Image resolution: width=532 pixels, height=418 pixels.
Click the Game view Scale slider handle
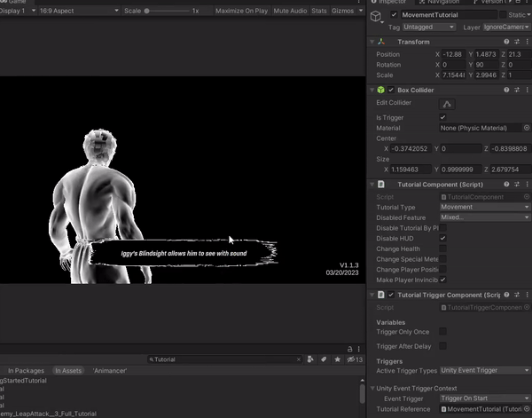[146, 11]
